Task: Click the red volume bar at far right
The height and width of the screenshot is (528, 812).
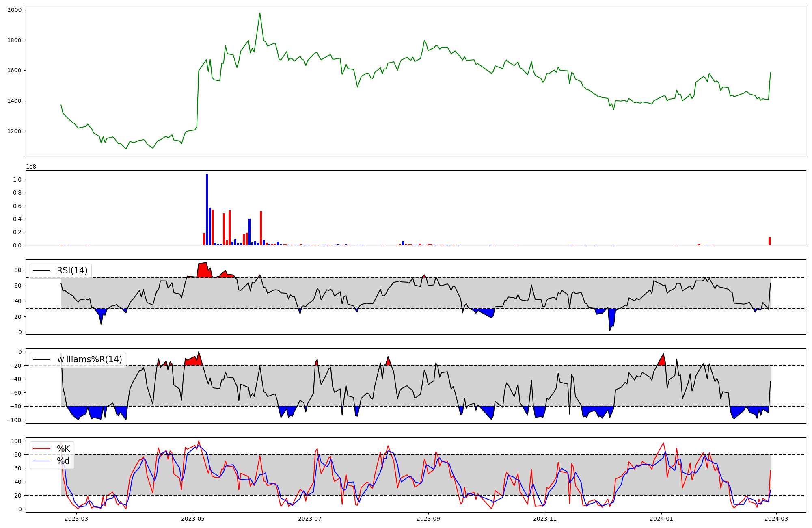Action: coord(769,241)
